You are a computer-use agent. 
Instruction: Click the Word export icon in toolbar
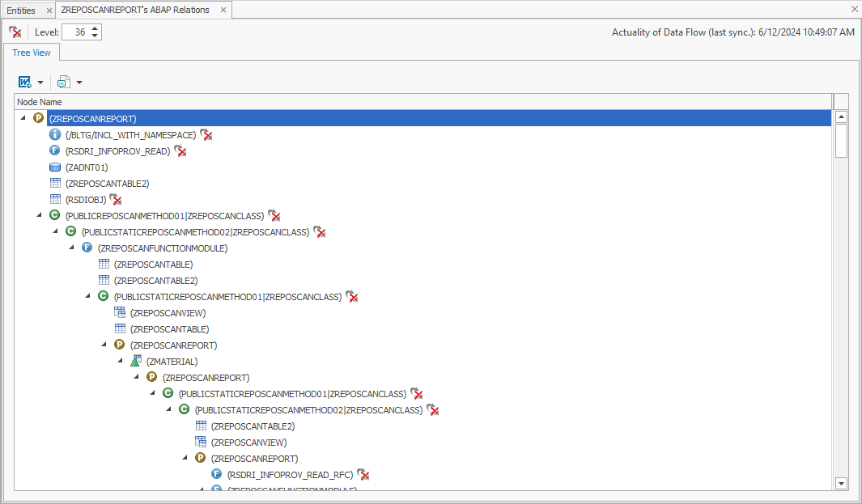(x=25, y=82)
